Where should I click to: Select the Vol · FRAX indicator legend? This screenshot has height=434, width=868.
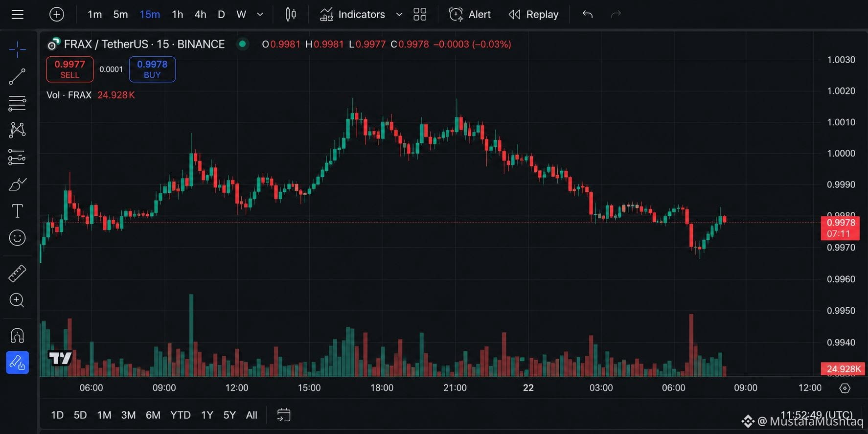(69, 95)
